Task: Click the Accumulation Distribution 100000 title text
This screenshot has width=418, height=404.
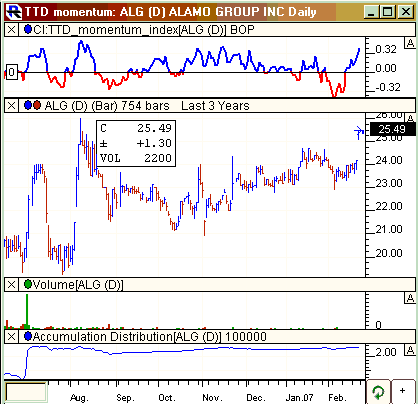Action: coord(150,337)
